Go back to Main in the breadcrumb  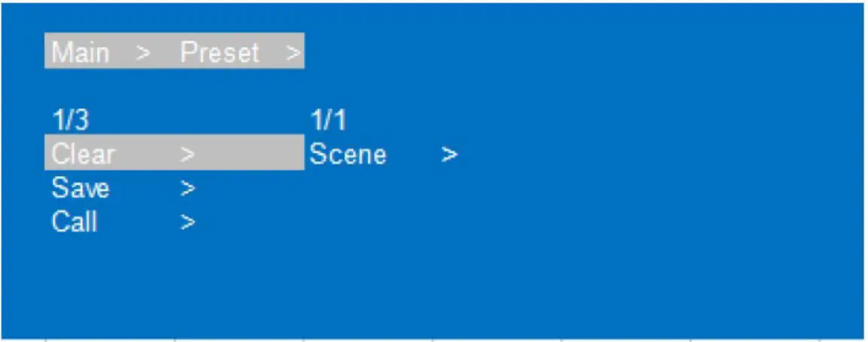pyautogui.click(x=80, y=53)
